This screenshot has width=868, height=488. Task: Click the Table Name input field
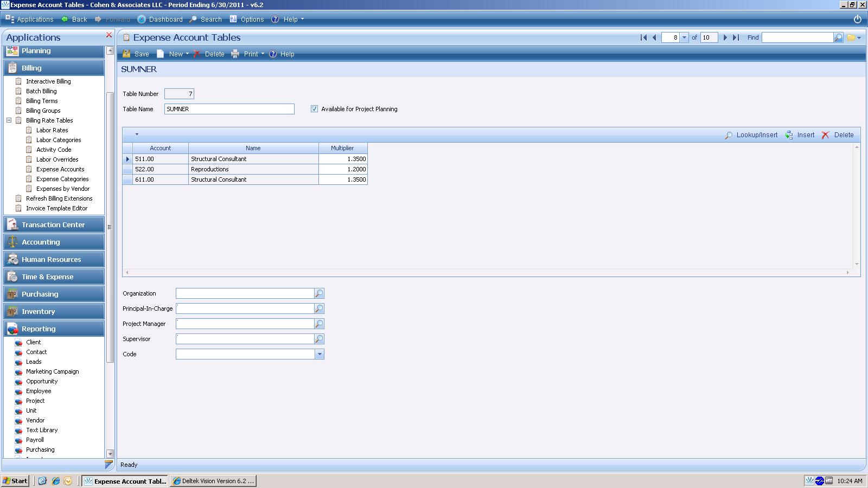tap(229, 109)
